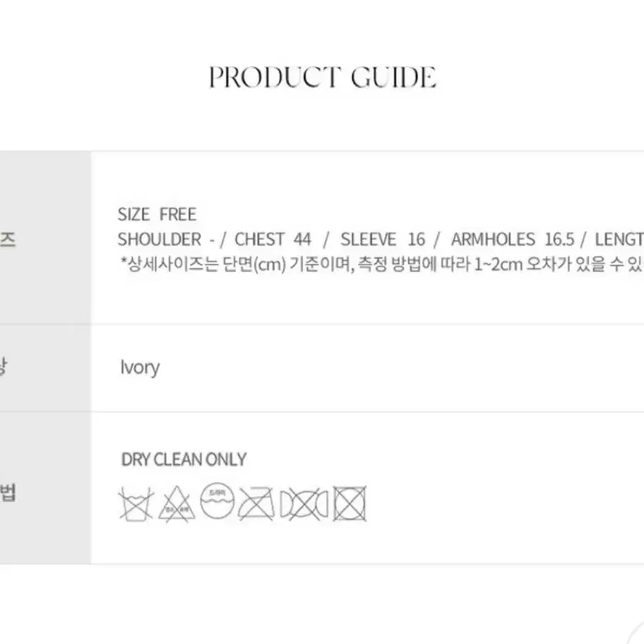644x644 pixels.
Task: Click the Korean size measurement note
Action: [382, 264]
